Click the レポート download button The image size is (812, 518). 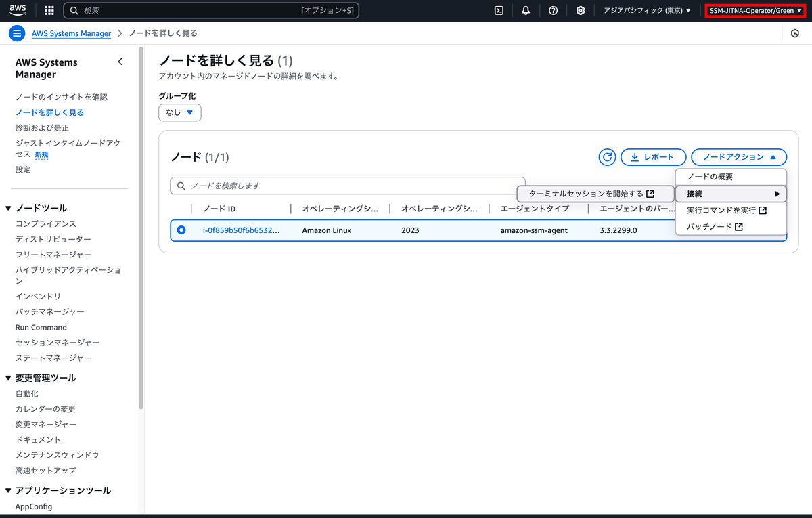[653, 157]
